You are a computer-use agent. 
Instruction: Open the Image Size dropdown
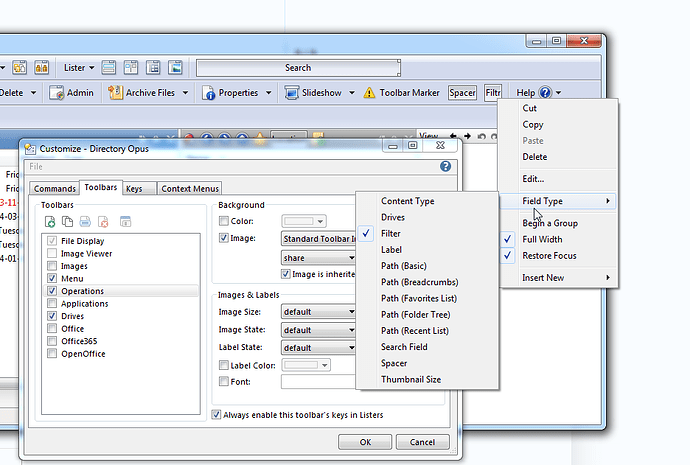tap(318, 312)
